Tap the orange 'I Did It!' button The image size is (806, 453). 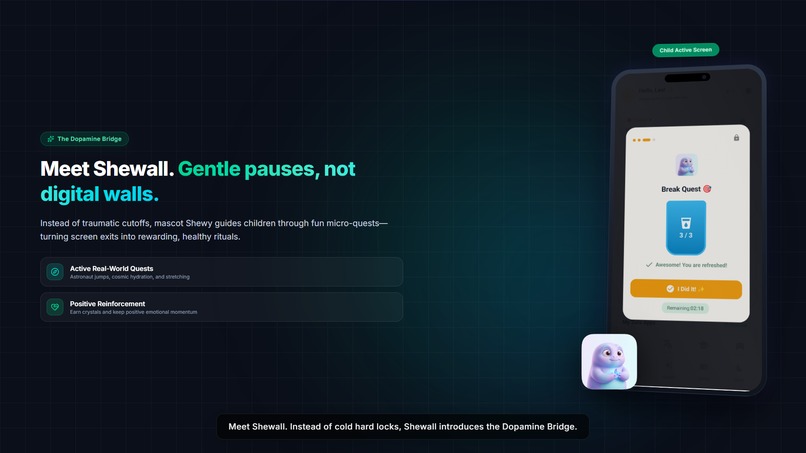(686, 289)
